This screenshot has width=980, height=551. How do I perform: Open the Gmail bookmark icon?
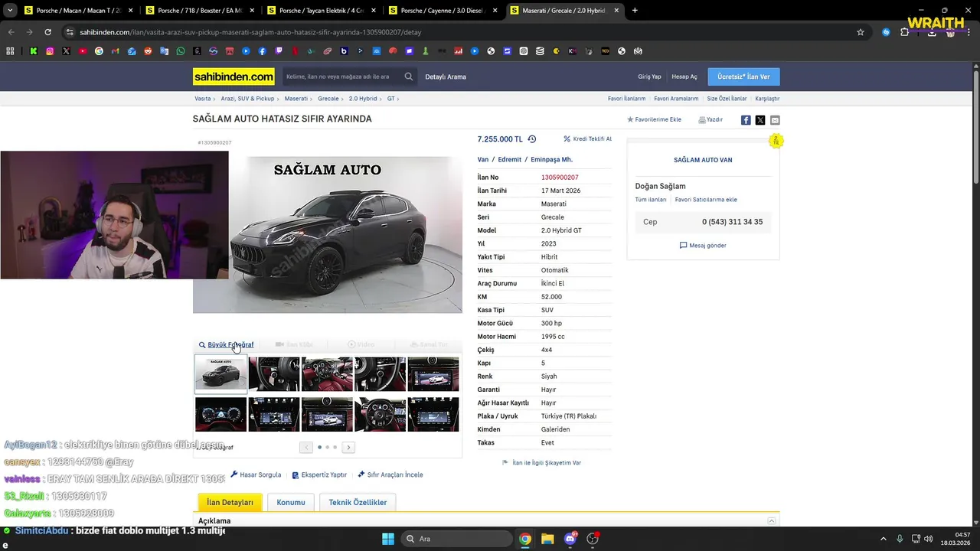coord(115,51)
